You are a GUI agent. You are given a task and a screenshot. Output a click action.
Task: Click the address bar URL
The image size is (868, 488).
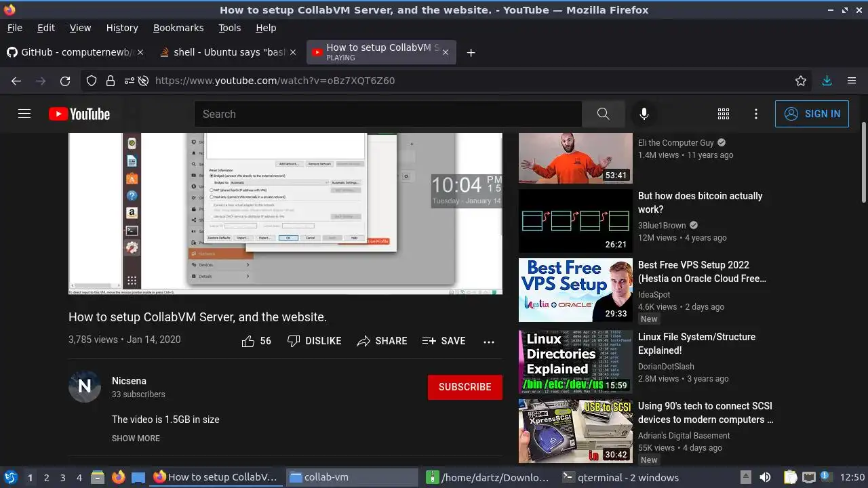[x=275, y=81]
